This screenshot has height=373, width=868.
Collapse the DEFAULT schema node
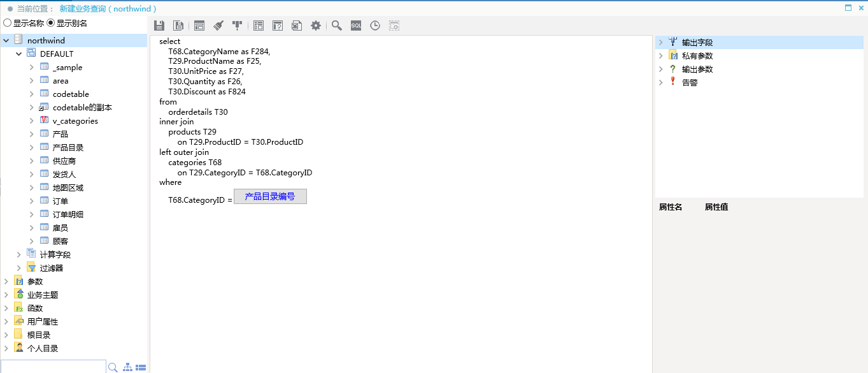coord(18,54)
